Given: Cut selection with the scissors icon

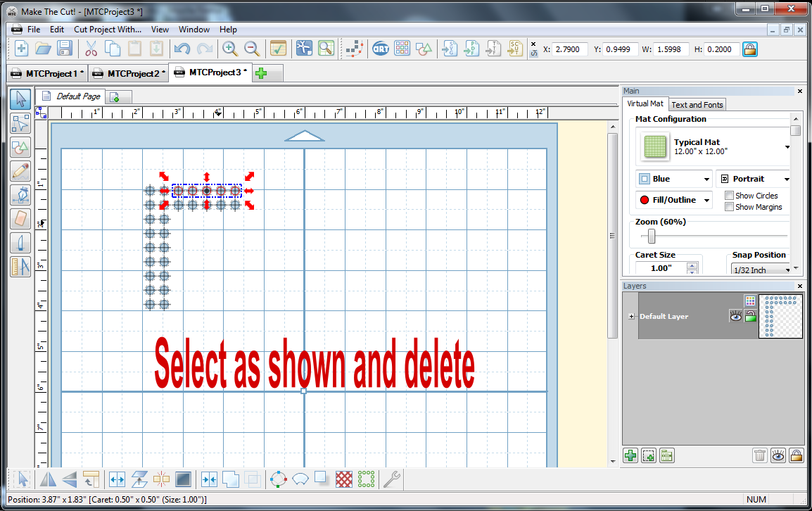Looking at the screenshot, I should (x=91, y=49).
